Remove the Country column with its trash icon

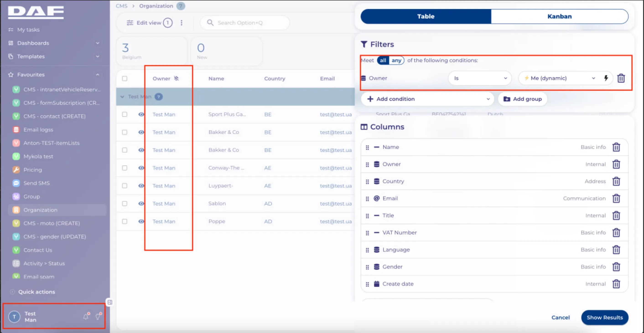click(x=616, y=181)
